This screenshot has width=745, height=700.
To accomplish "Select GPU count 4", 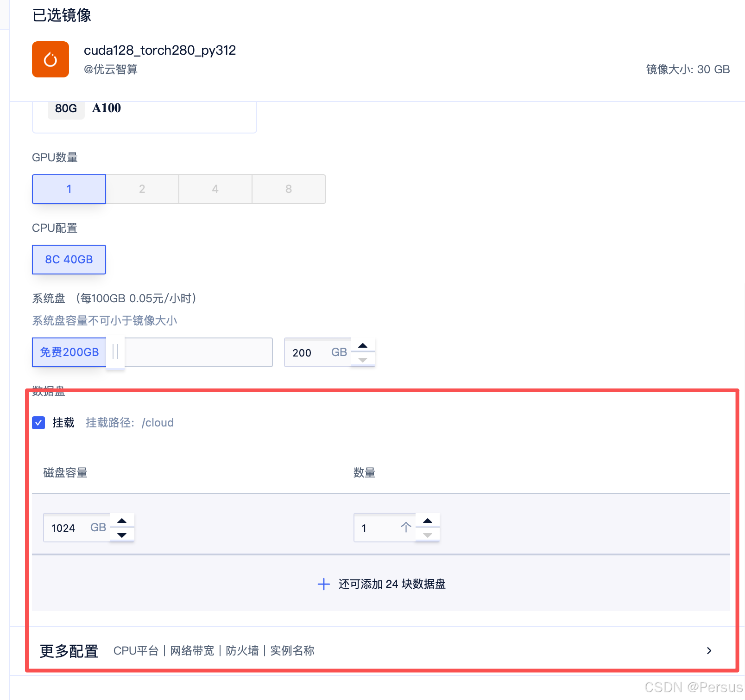I will click(x=215, y=189).
